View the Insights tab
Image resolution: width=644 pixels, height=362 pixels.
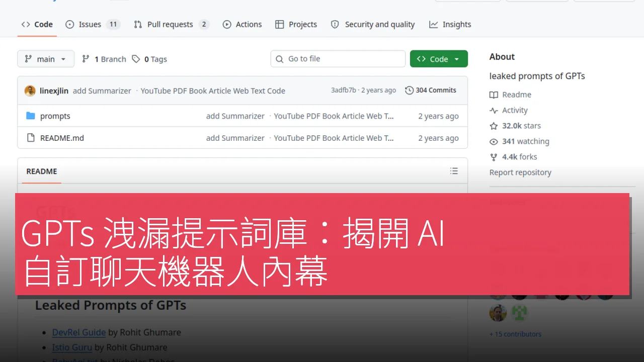pos(450,24)
